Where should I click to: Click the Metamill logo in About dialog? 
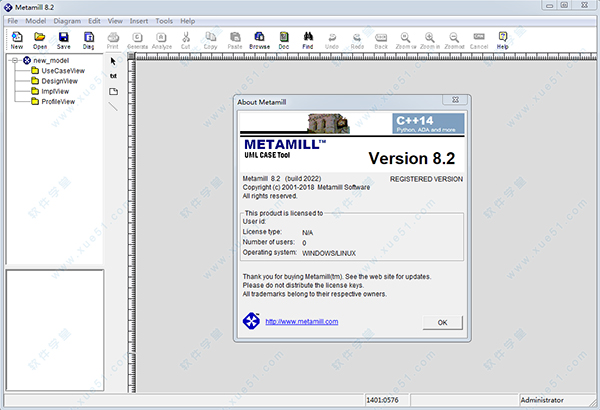(x=251, y=321)
